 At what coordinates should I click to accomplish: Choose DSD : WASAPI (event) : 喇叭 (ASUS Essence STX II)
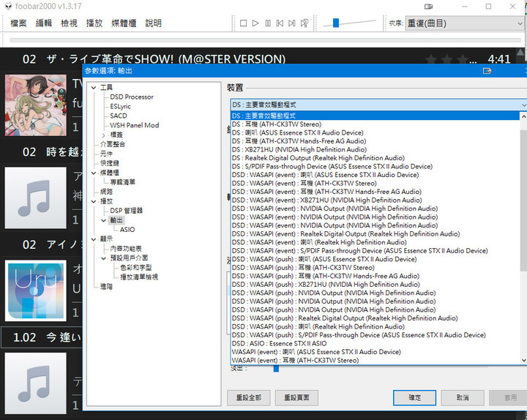pyautogui.click(x=375, y=175)
